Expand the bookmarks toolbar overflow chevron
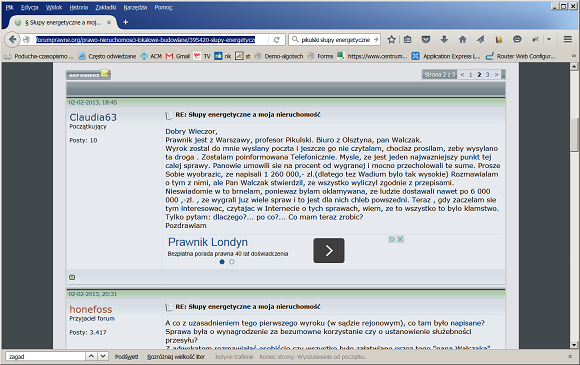 click(x=574, y=56)
